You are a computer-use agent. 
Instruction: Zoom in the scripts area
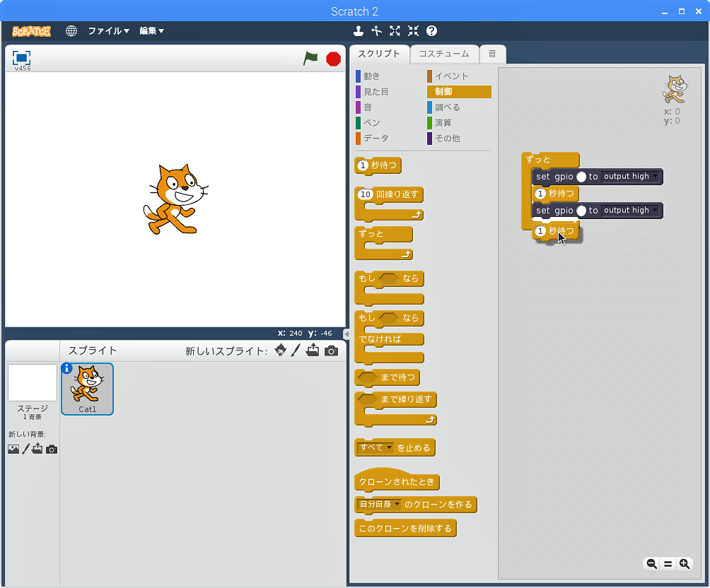pos(685,563)
